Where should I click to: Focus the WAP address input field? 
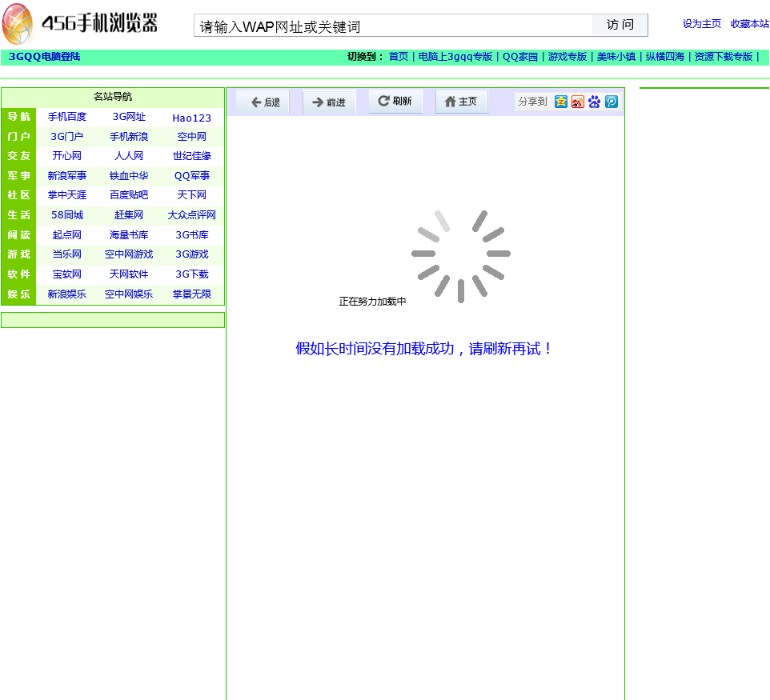pyautogui.click(x=393, y=26)
